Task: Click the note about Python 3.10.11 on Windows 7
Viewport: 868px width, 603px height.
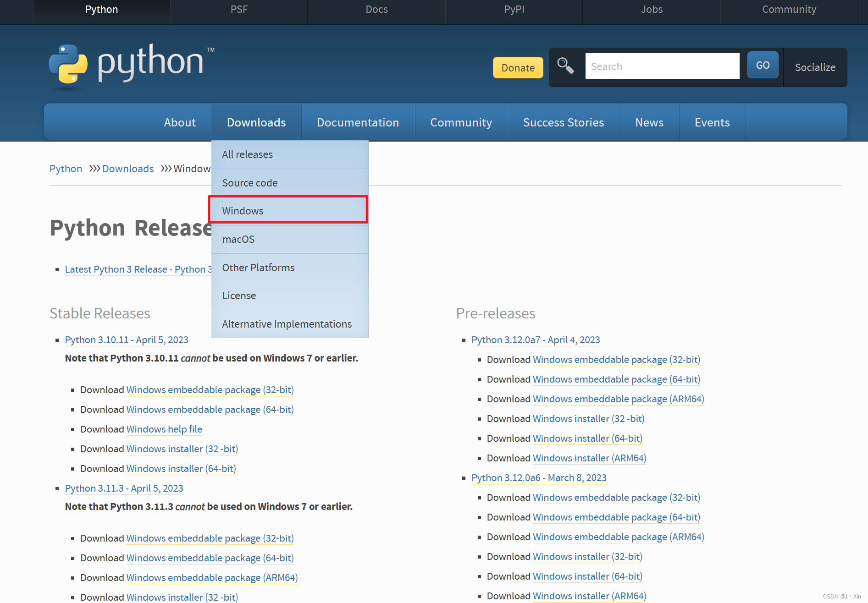Action: pos(211,358)
